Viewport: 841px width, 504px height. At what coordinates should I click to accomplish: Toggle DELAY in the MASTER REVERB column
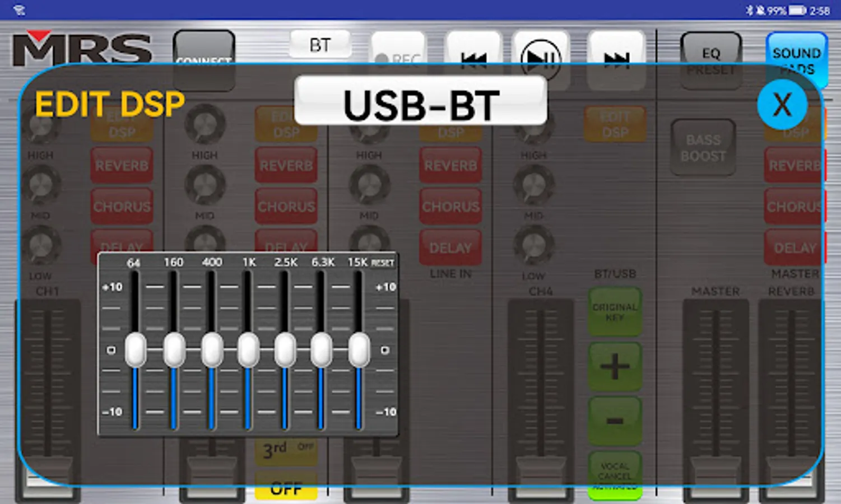795,248
